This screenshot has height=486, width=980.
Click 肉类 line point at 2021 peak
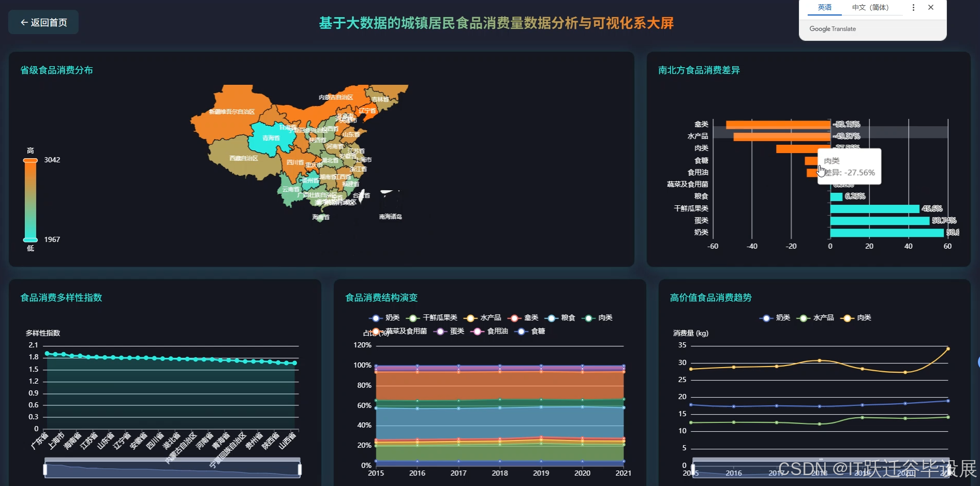(x=948, y=348)
